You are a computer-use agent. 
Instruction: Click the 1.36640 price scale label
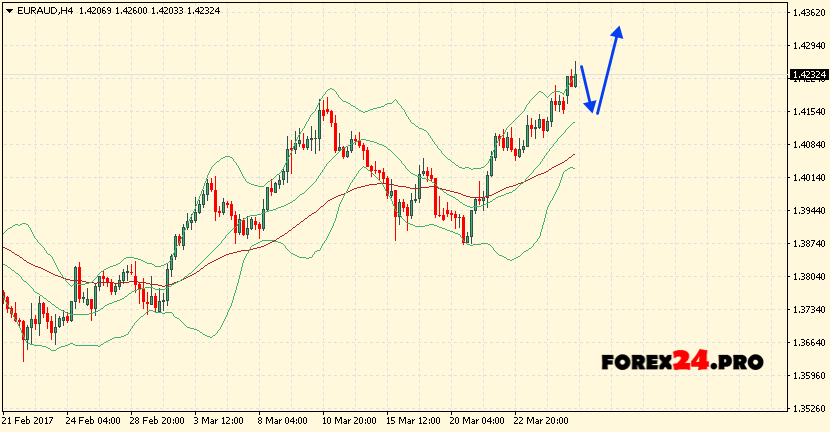(x=808, y=343)
